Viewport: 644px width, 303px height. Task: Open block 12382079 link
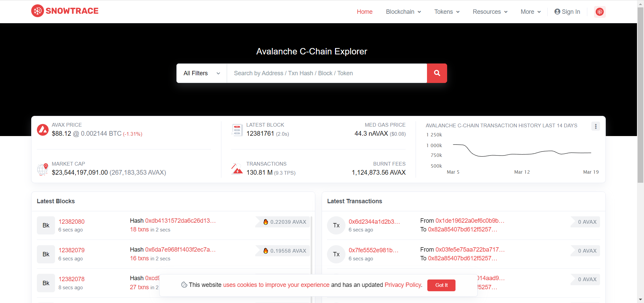[71, 250]
